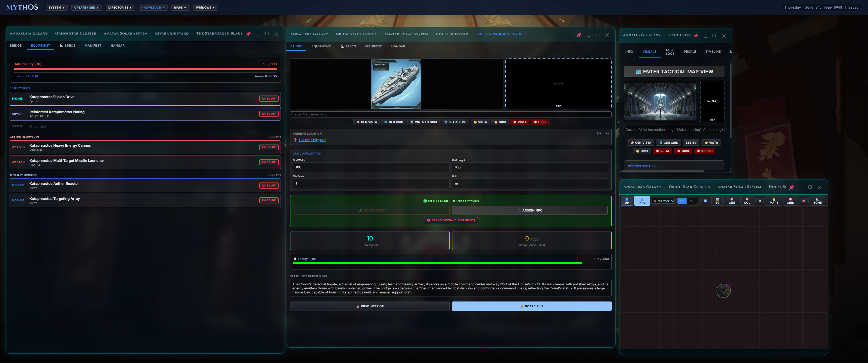Click the GRID clear icon in map toolbar

pyautogui.click(x=790, y=201)
